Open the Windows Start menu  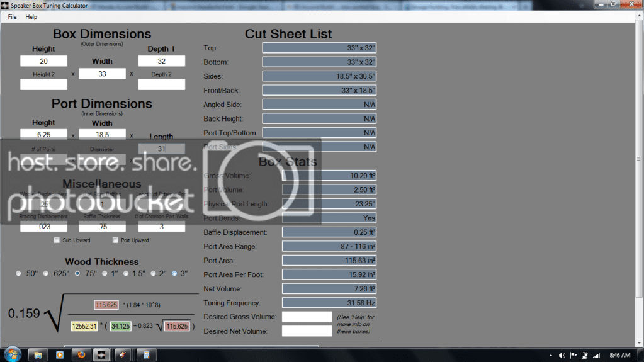tap(12, 354)
